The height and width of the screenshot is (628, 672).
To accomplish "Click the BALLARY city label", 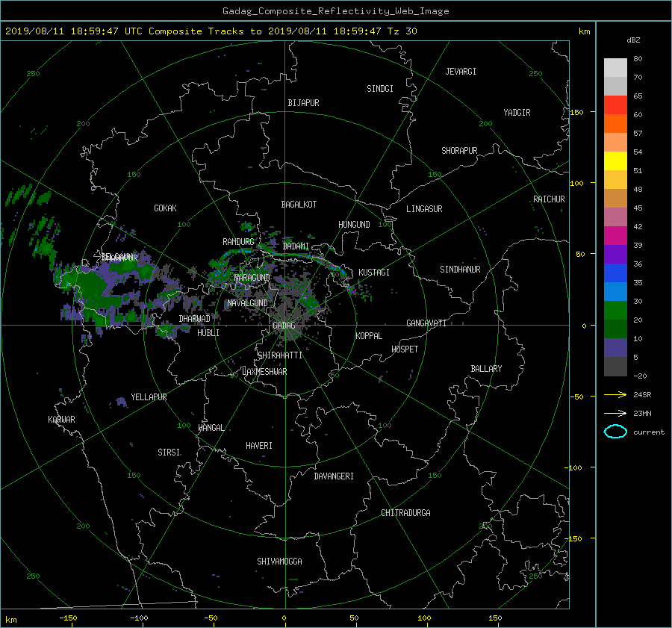I will [486, 369].
